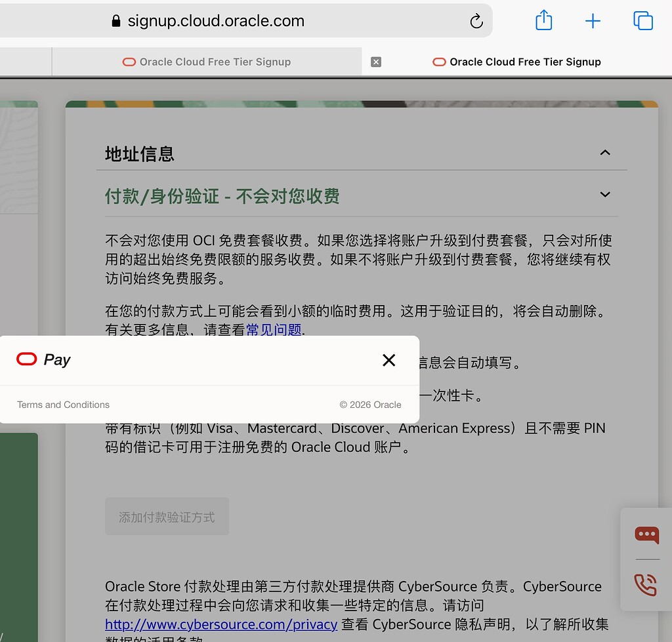The width and height of the screenshot is (672, 642).
Task: Open the cybersource.com/privacy link
Action: (x=221, y=624)
